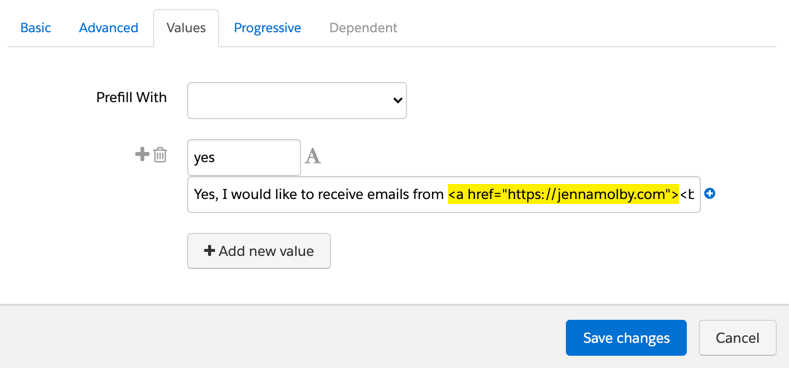
Task: Open the Prefill With dropdown
Action: click(x=297, y=101)
